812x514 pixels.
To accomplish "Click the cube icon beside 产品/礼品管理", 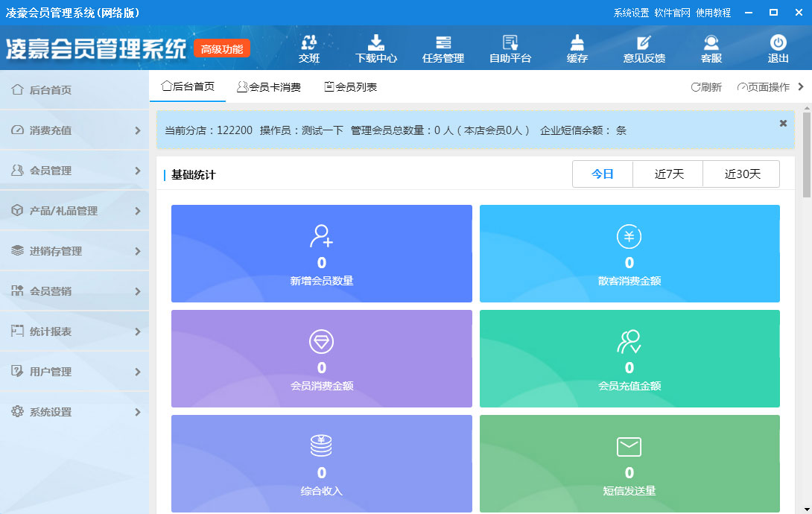I will point(17,210).
